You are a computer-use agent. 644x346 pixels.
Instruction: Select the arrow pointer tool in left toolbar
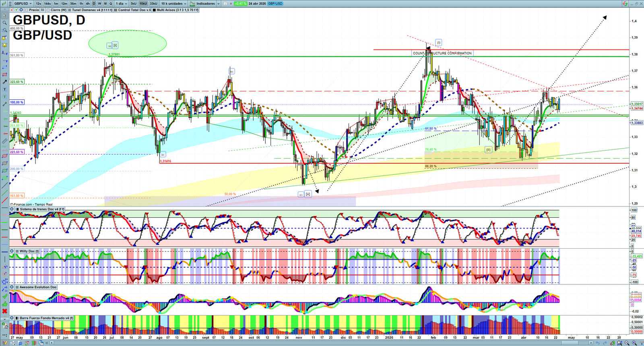pyautogui.click(x=4, y=16)
